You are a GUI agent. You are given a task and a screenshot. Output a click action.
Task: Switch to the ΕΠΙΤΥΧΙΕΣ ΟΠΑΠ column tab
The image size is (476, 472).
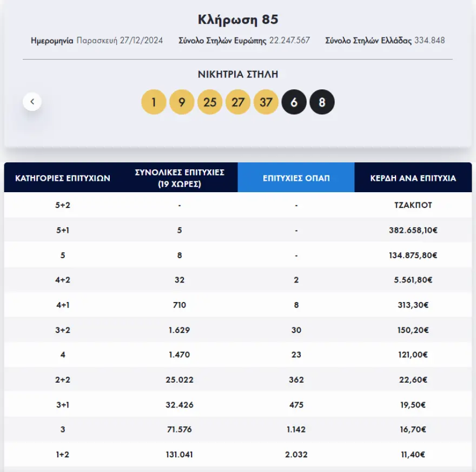(x=296, y=178)
